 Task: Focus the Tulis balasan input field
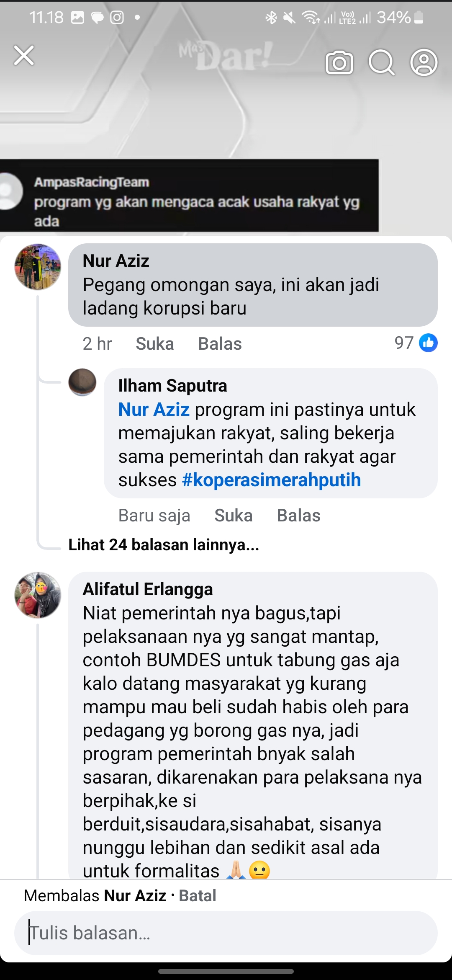(226, 933)
